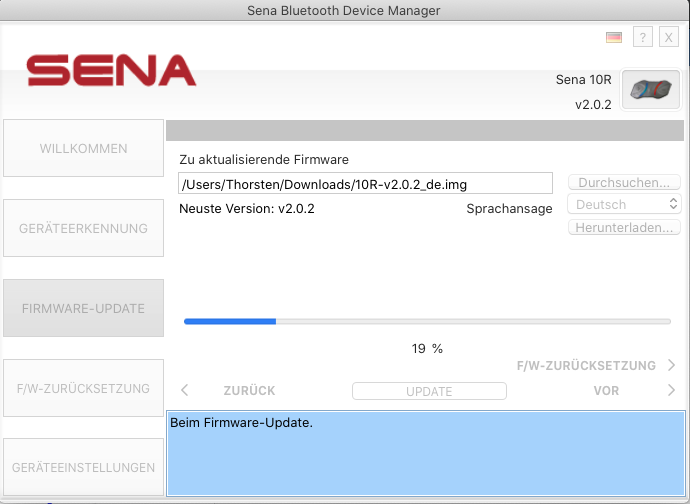
Task: Click the 'Sprachansage' label
Action: 509,209
